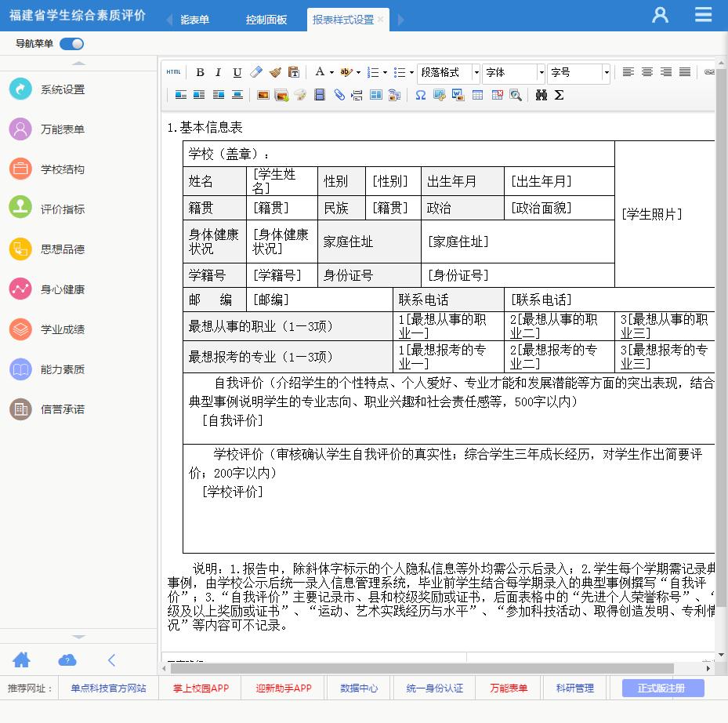
Task: Insert special character omega icon
Action: (x=421, y=95)
